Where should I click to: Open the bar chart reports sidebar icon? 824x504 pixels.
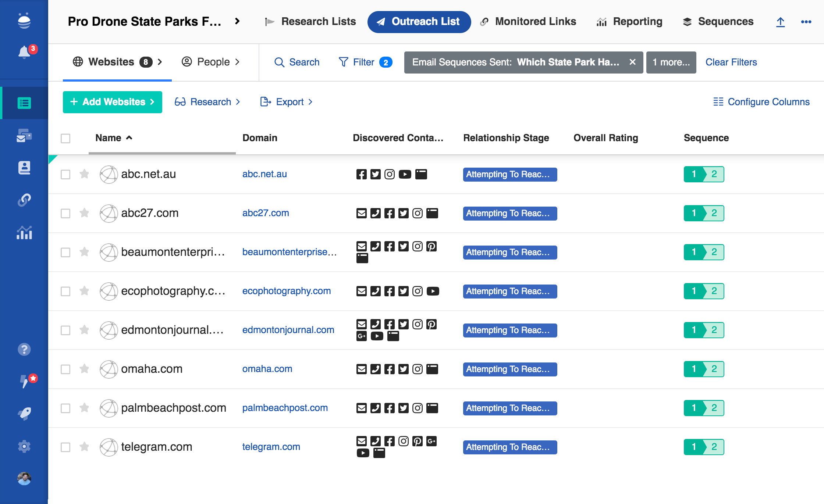24,233
